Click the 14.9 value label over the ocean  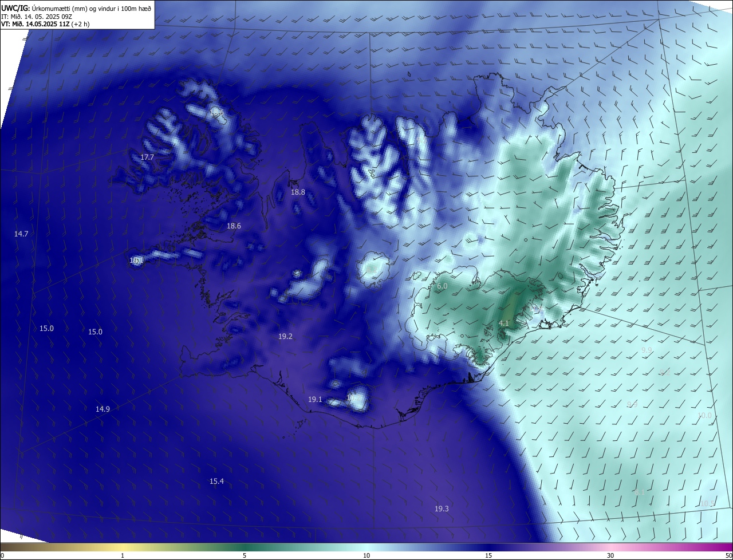pyautogui.click(x=103, y=409)
